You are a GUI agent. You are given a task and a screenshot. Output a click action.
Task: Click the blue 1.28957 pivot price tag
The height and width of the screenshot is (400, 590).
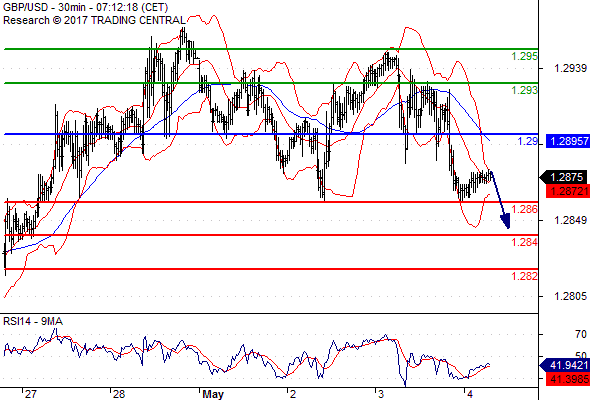click(567, 141)
